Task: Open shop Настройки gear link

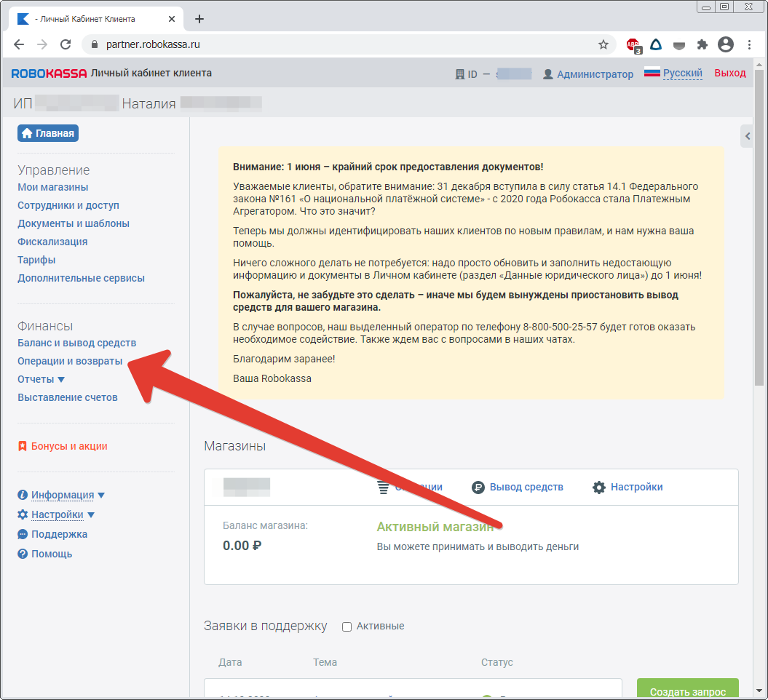Action: tap(636, 487)
